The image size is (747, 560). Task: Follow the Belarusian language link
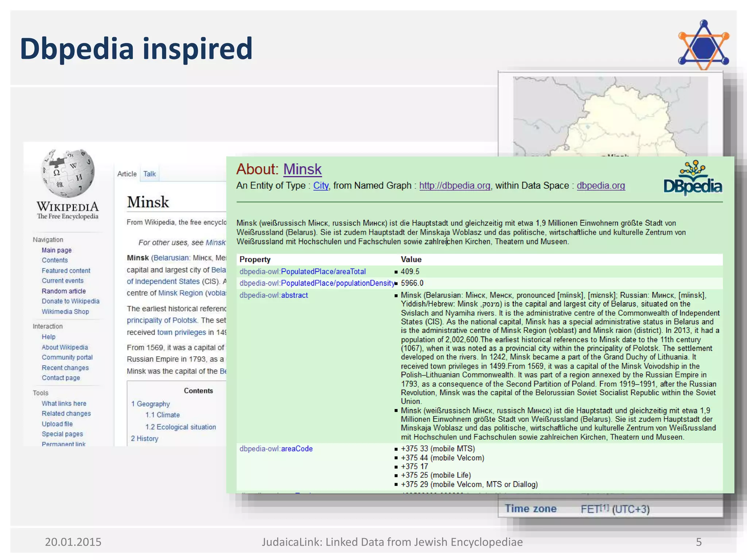click(171, 258)
